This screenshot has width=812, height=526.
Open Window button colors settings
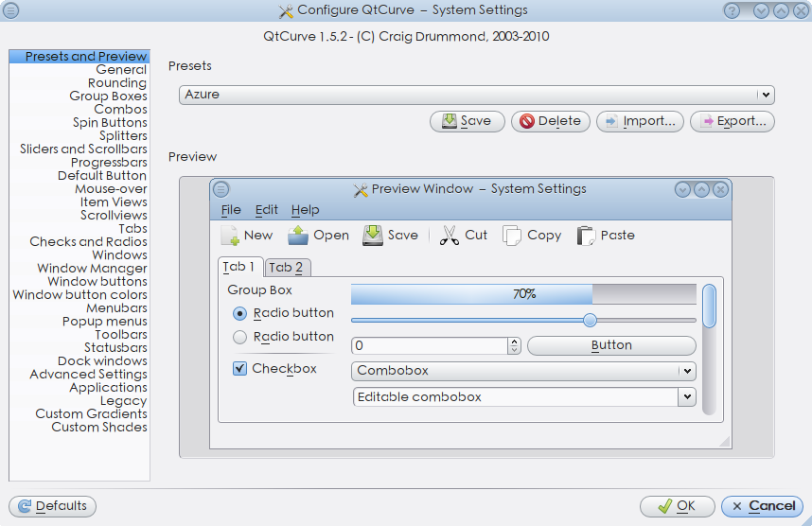click(79, 294)
